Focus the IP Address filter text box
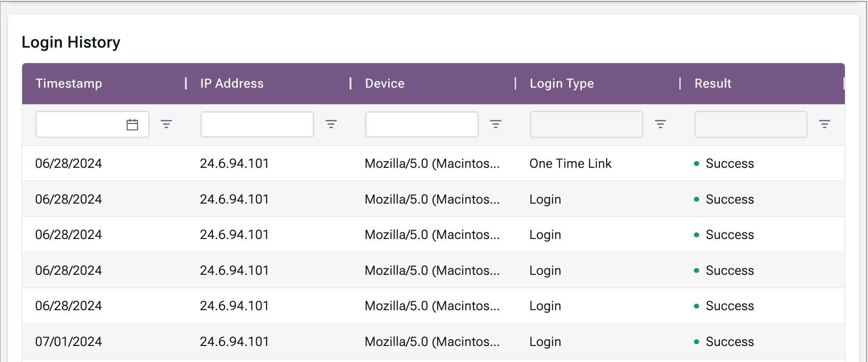Screen dimensions: 868x362 click(x=257, y=125)
